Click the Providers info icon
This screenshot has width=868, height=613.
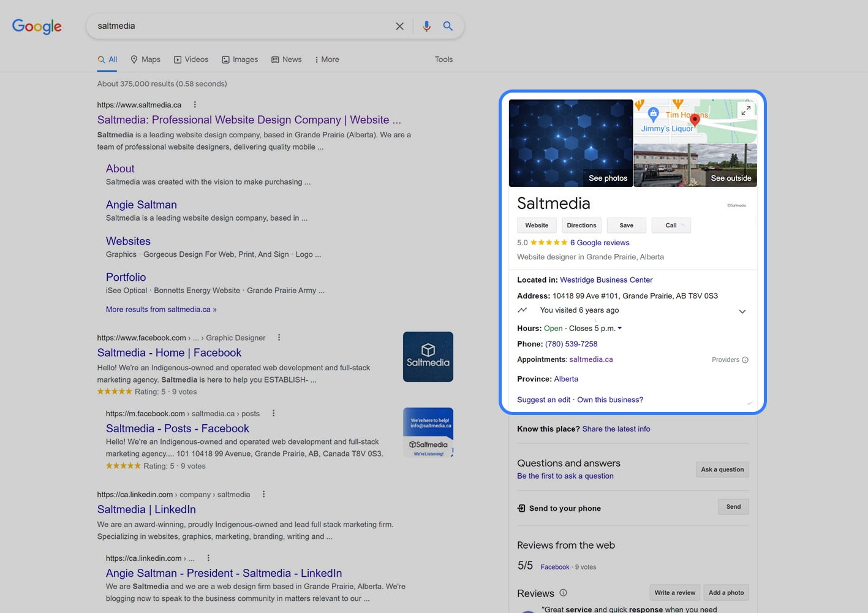click(745, 360)
